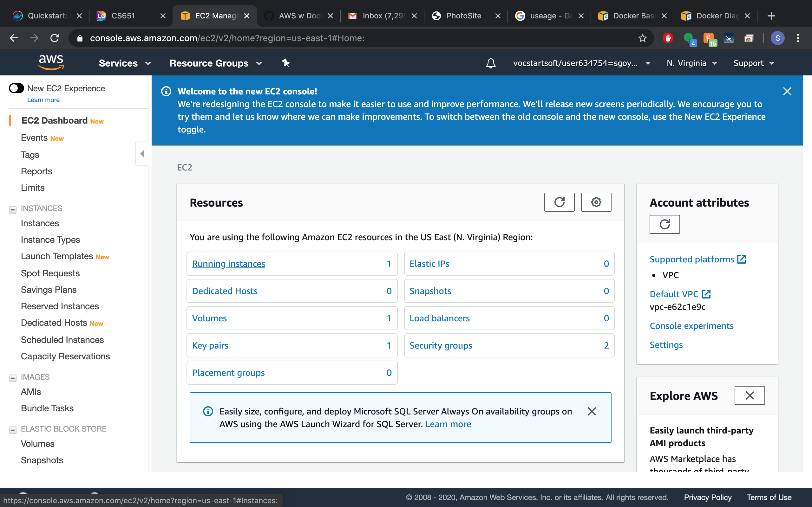Screen dimensions: 812x507
Task: Collapse the ELASTIC BLOCK STORE section
Action: [x=12, y=430]
